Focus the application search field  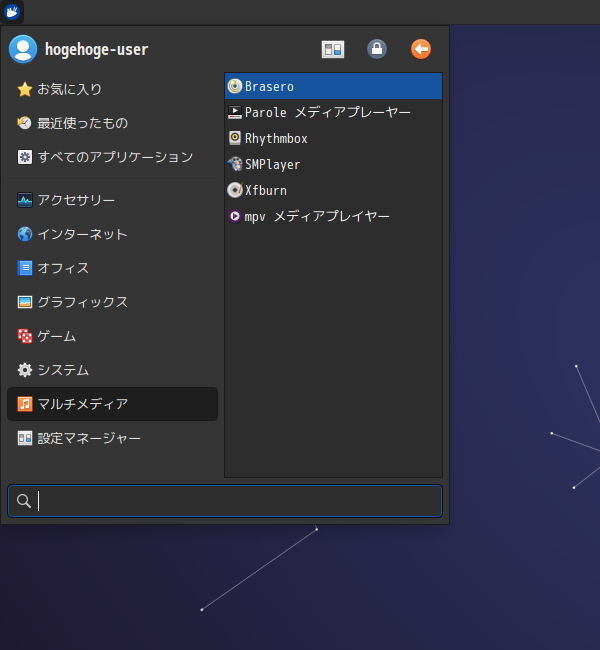click(x=225, y=501)
